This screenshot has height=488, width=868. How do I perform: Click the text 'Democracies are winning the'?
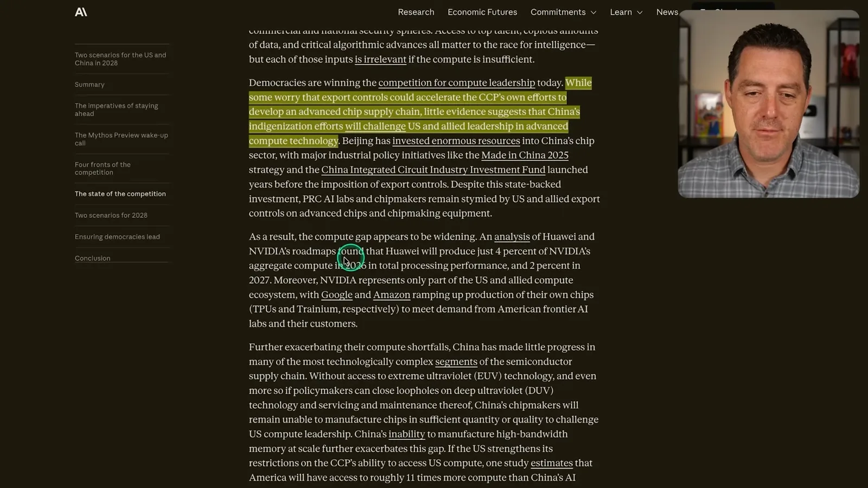(312, 83)
